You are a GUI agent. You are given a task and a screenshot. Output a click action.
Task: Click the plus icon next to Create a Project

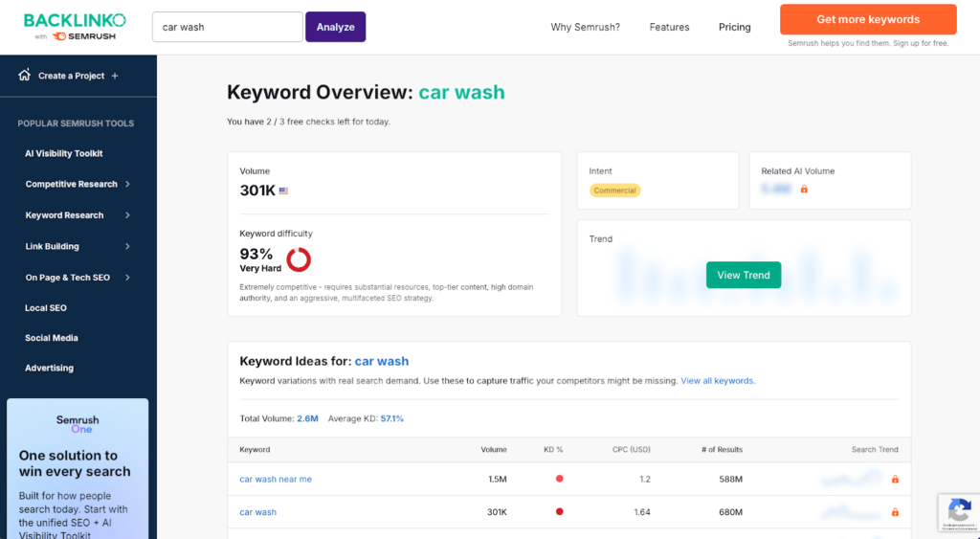pyautogui.click(x=115, y=76)
